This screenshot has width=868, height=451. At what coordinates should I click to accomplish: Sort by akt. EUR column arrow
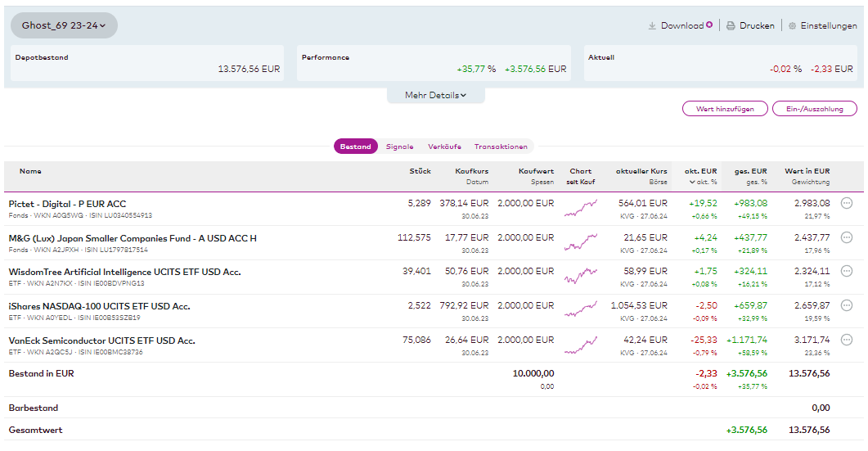click(x=691, y=182)
